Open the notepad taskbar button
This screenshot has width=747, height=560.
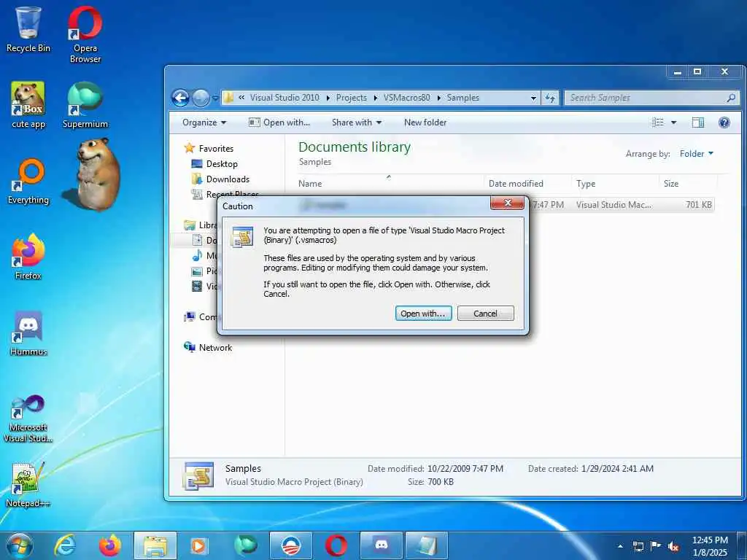point(426,545)
